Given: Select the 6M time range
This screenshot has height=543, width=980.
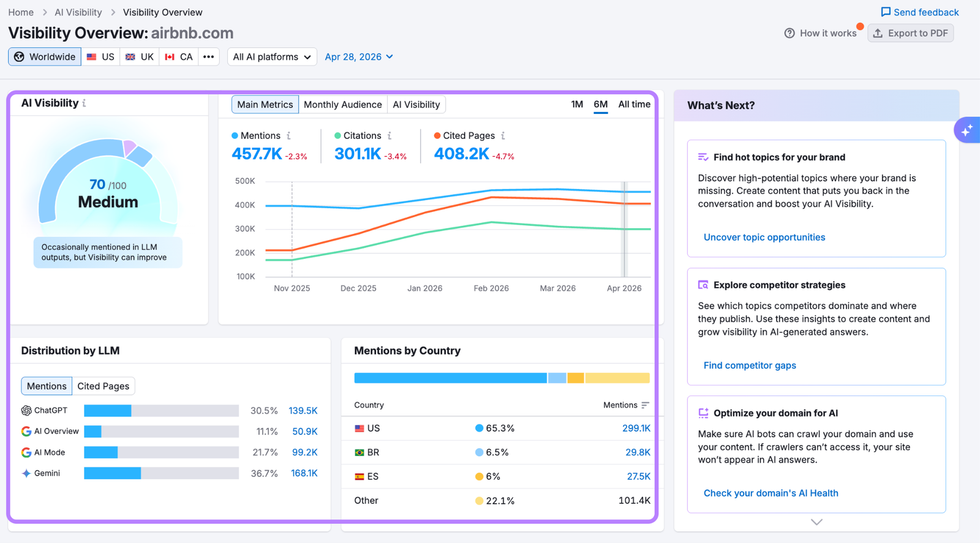Looking at the screenshot, I should (x=601, y=105).
